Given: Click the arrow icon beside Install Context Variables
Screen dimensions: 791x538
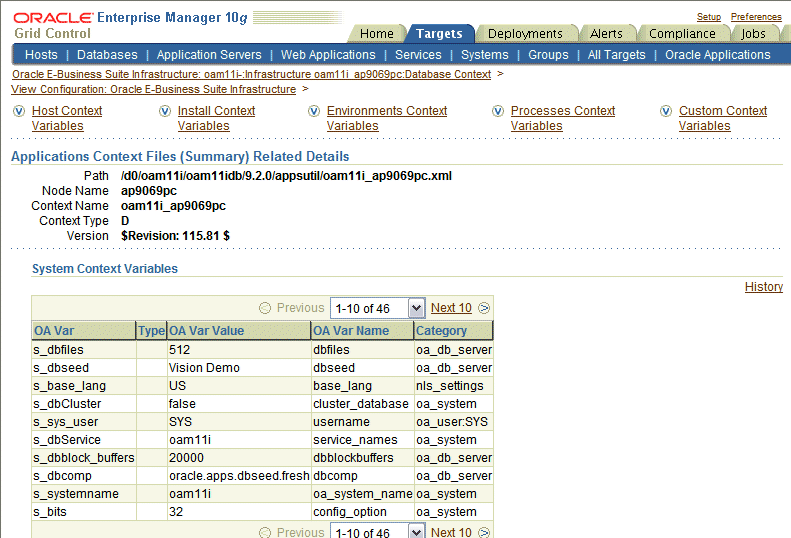Looking at the screenshot, I should coord(165,111).
